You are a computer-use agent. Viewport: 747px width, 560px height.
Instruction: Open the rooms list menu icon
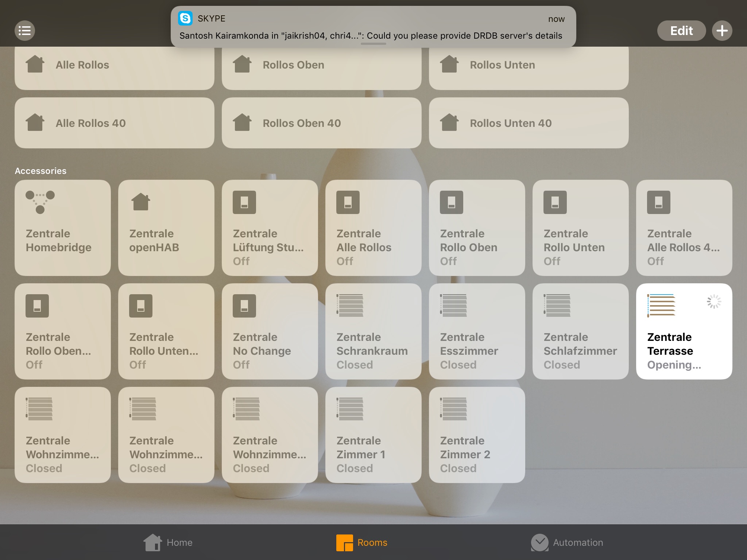coord(25,31)
